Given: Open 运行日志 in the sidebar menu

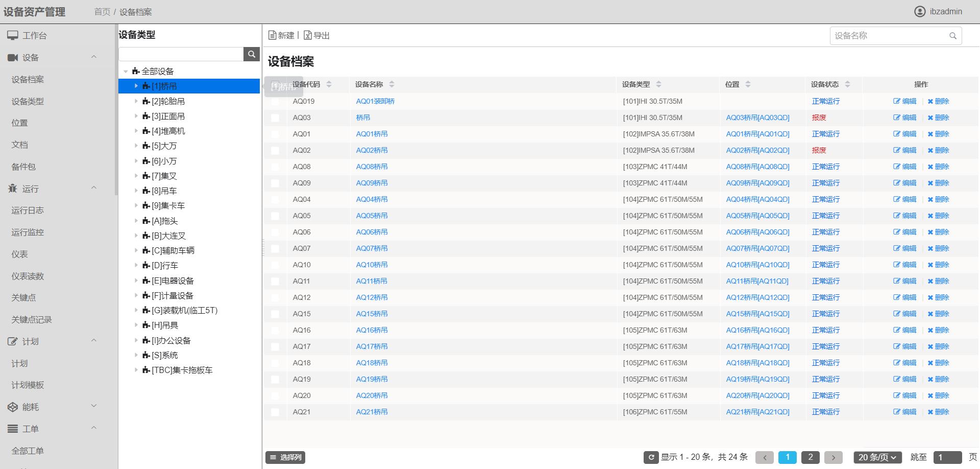Looking at the screenshot, I should 28,210.
